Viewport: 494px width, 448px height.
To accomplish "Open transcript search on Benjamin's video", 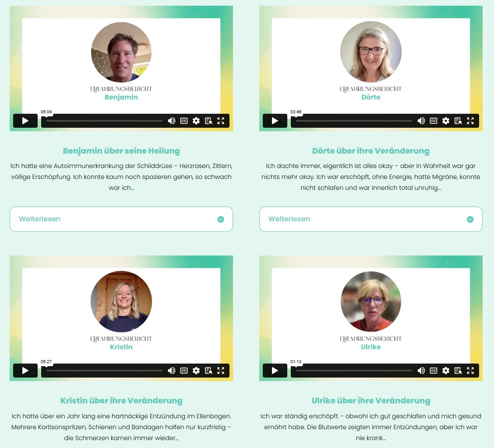I will tap(208, 121).
